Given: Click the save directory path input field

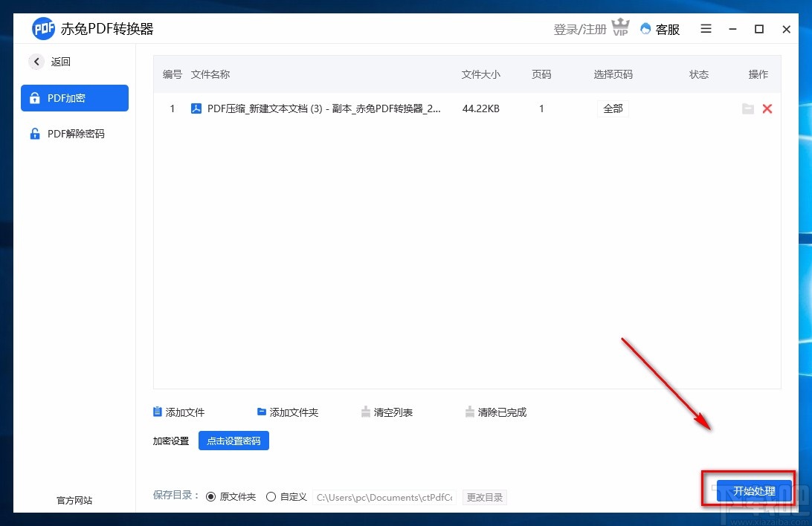Looking at the screenshot, I should (x=384, y=497).
